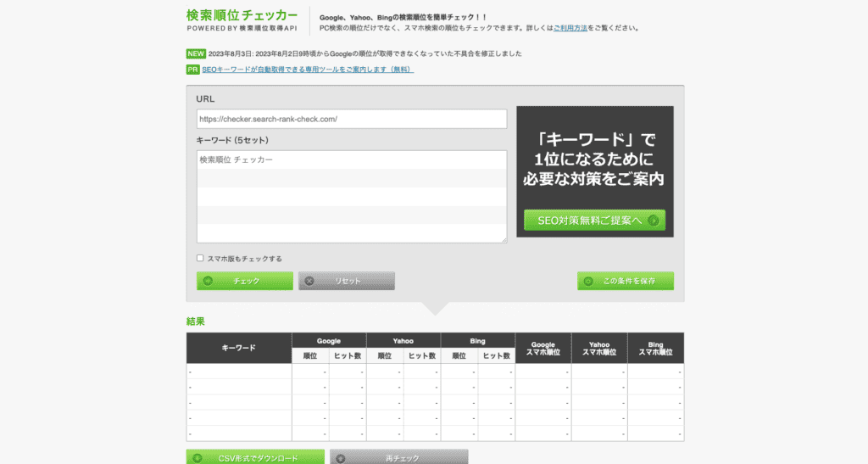Screen dimensions: 868x464
Task: Click the 再チェック button
Action: [x=399, y=457]
